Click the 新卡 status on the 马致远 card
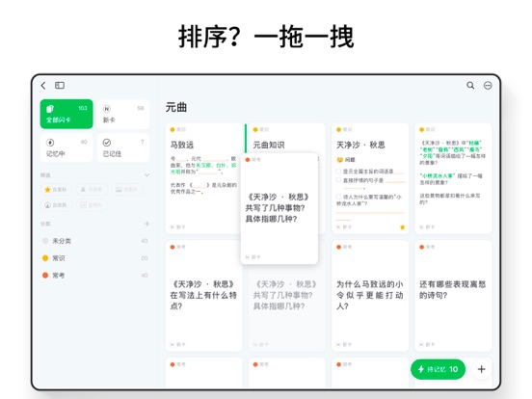 177,227
